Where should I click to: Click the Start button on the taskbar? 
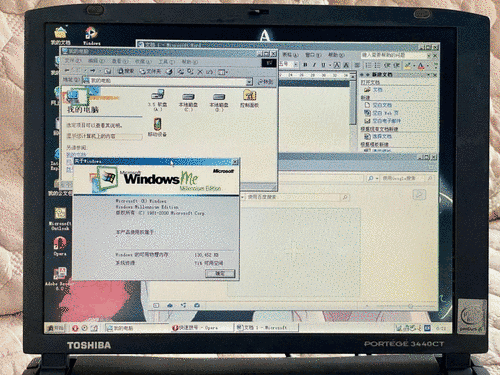click(55, 328)
